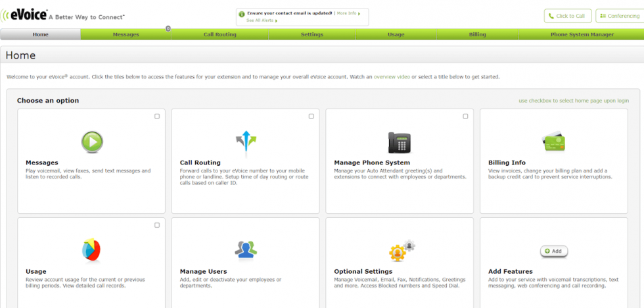Screen dimensions: 644x308
Task: Tick the Usage tile checkbox
Action: (157, 225)
